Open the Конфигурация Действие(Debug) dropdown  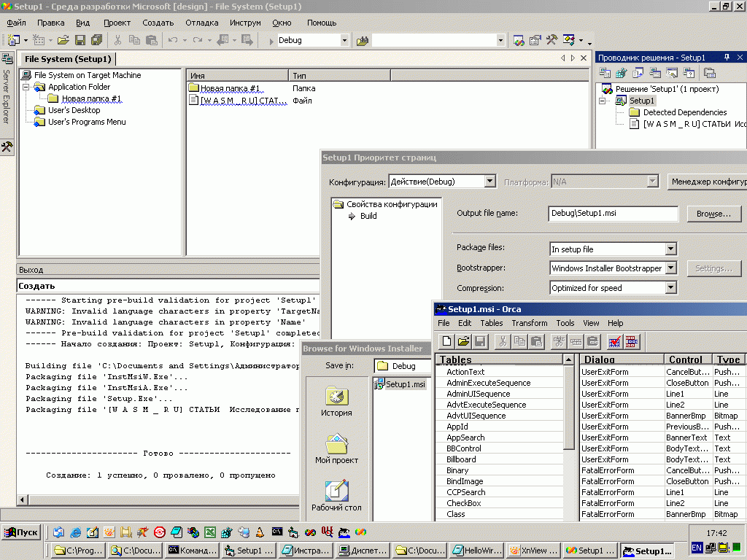[489, 182]
